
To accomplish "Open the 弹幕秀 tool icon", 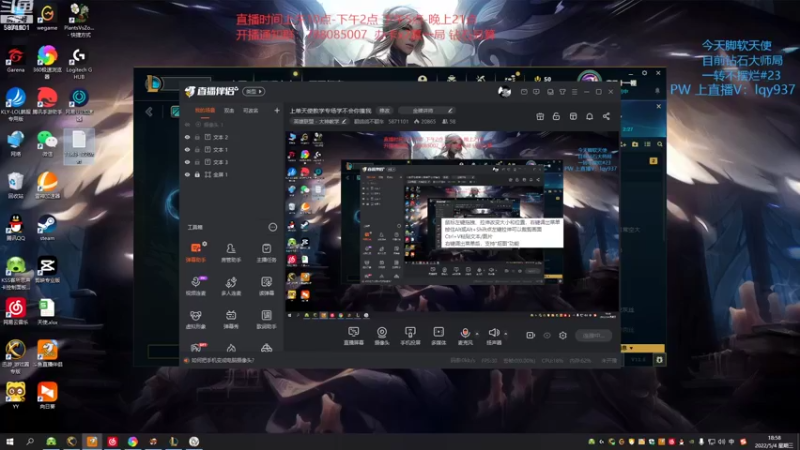I will 231,319.
